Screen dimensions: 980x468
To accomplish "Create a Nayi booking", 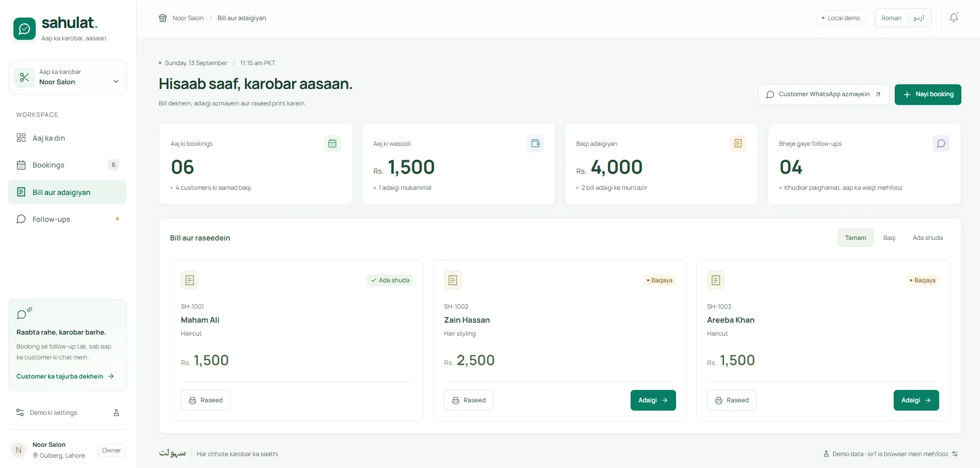I will (x=928, y=95).
